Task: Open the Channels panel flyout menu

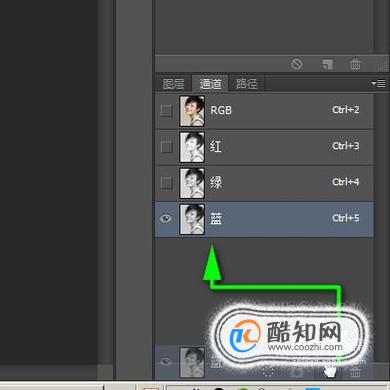Action: (x=379, y=83)
